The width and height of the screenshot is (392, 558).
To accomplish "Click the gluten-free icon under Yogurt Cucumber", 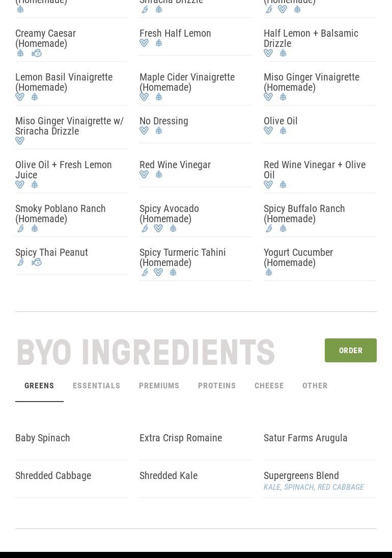I will click(269, 273).
